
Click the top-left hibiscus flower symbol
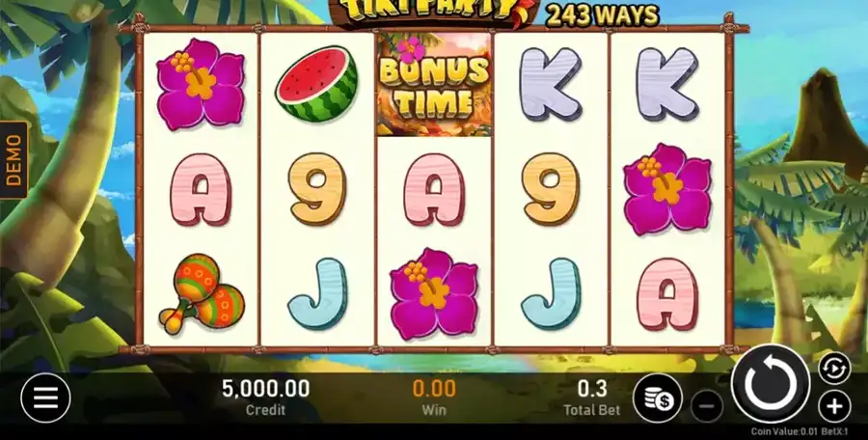(x=201, y=84)
